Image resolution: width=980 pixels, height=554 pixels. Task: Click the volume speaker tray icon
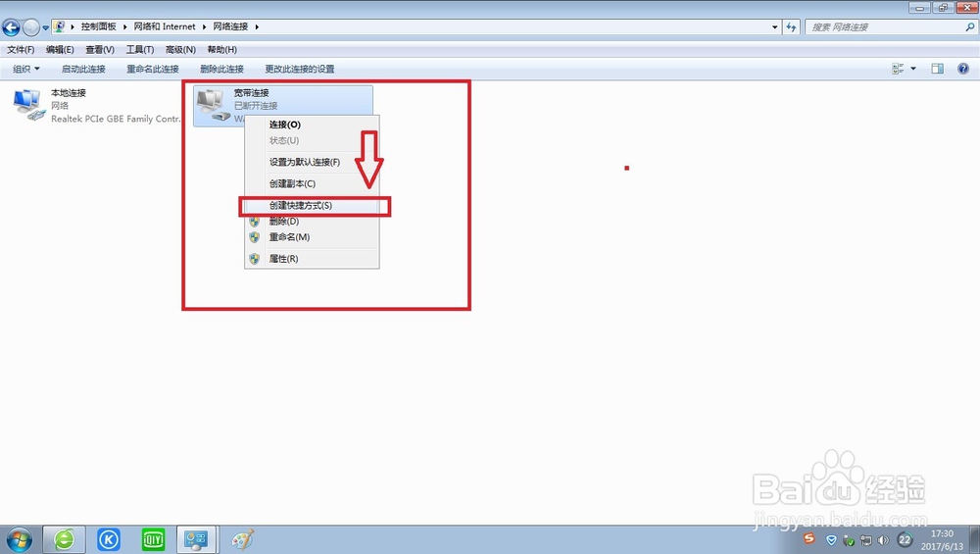click(x=883, y=540)
